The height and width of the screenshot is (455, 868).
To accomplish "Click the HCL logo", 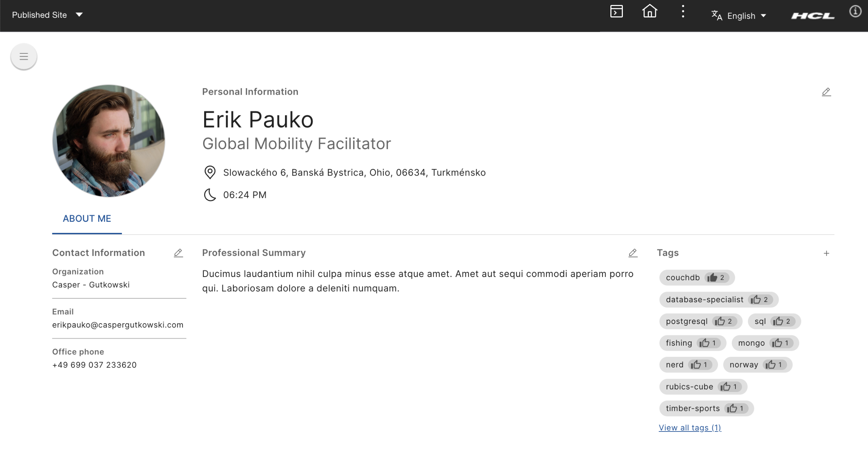I will (813, 15).
